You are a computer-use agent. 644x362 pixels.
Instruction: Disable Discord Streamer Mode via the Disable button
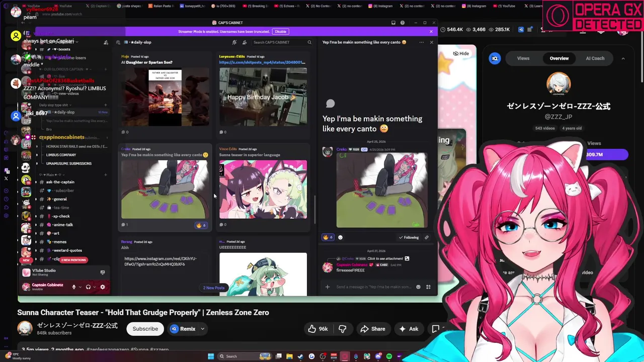tap(280, 32)
